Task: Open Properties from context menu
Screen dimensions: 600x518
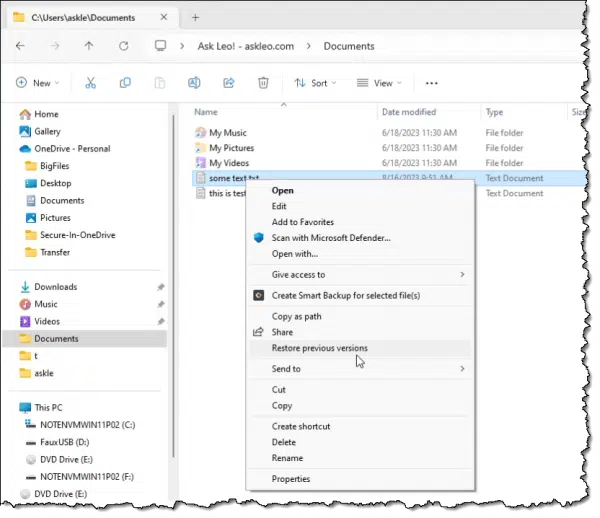Action: pos(360,479)
